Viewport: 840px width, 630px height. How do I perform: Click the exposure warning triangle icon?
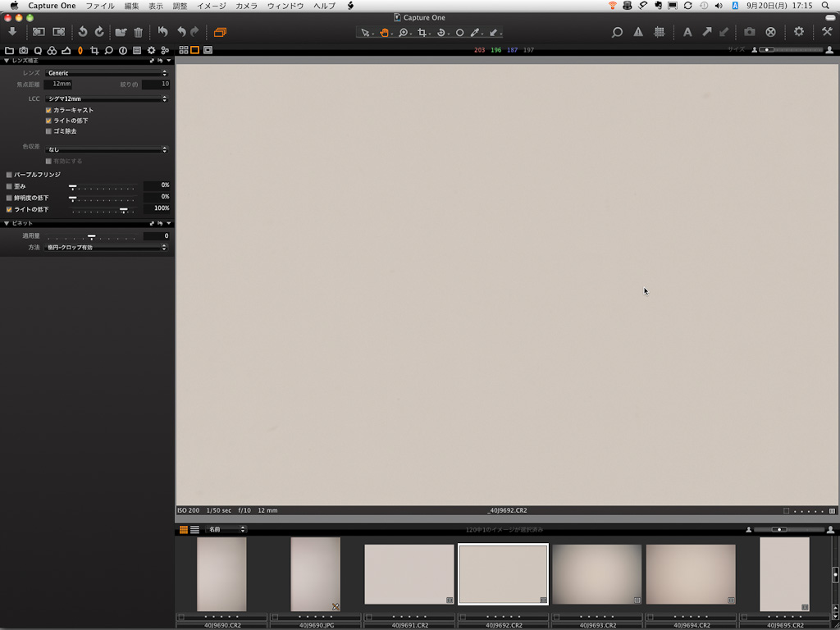tap(638, 32)
